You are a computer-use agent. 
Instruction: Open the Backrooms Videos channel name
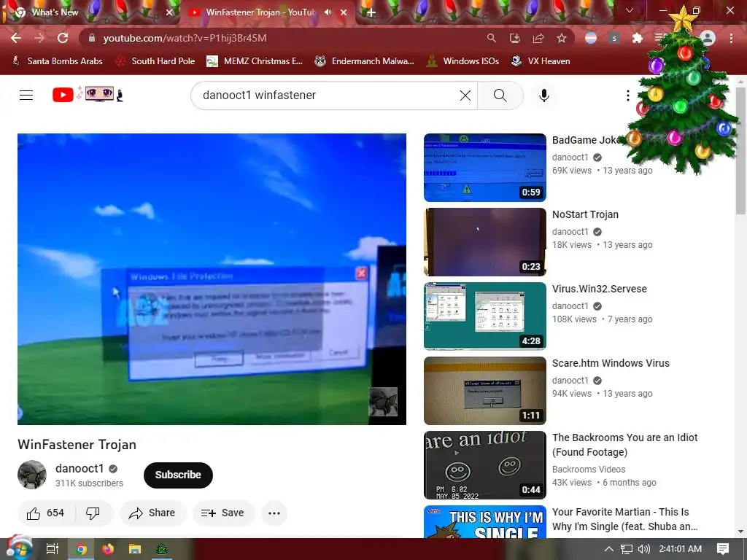tap(589, 469)
